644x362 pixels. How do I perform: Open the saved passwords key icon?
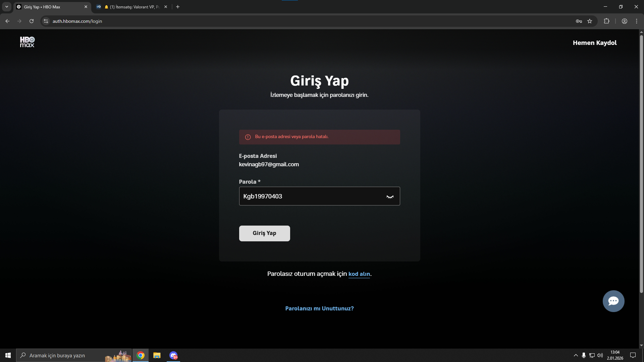click(x=579, y=21)
